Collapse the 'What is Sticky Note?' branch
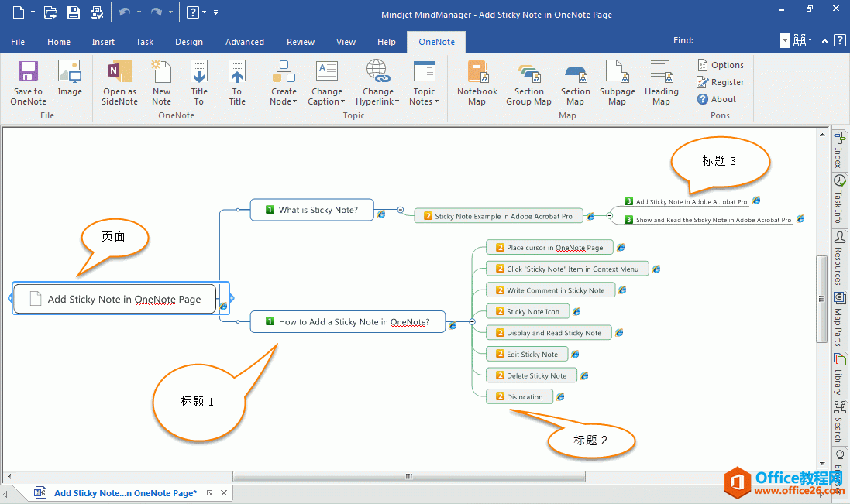Screen dimensions: 850x504 click(x=401, y=210)
